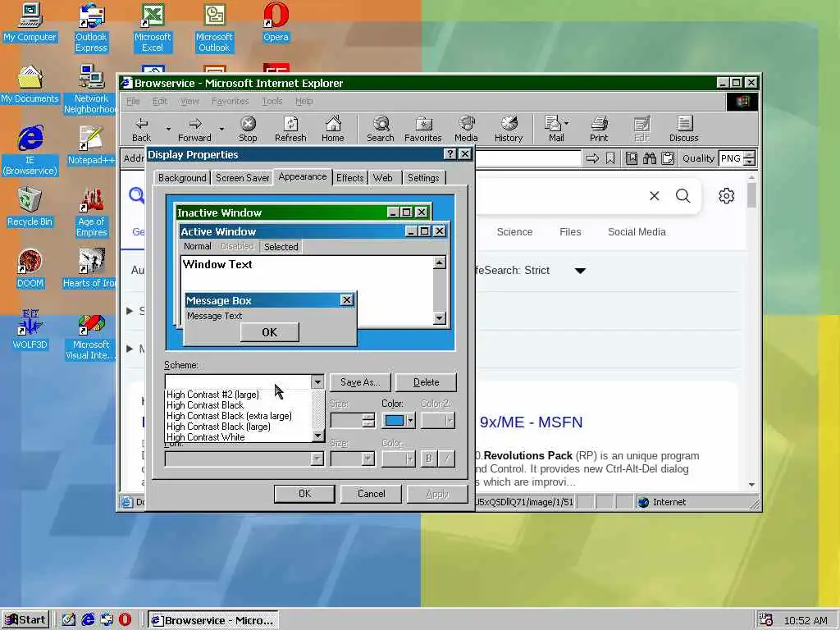
Task: Select High Contrast White scheme
Action: pyautogui.click(x=206, y=437)
